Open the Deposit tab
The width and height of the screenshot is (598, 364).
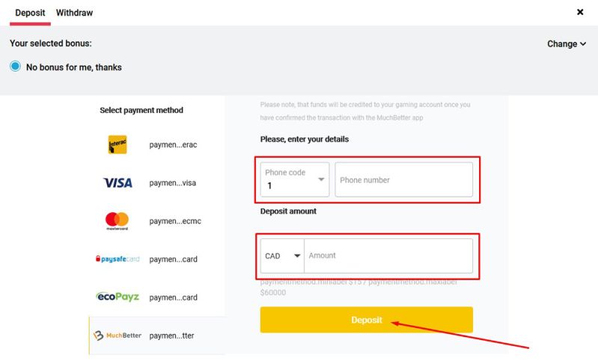point(30,13)
